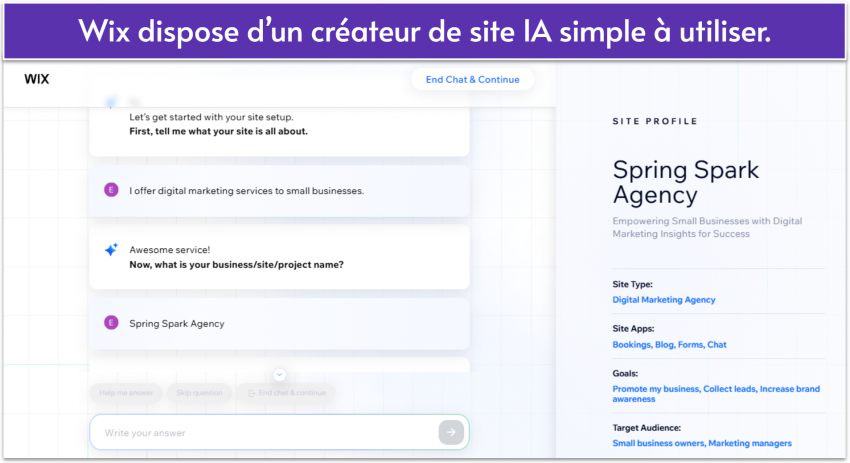Click message 'Now, what is your business/site/project name?'
Viewport: 850px width, 463px height.
click(236, 265)
